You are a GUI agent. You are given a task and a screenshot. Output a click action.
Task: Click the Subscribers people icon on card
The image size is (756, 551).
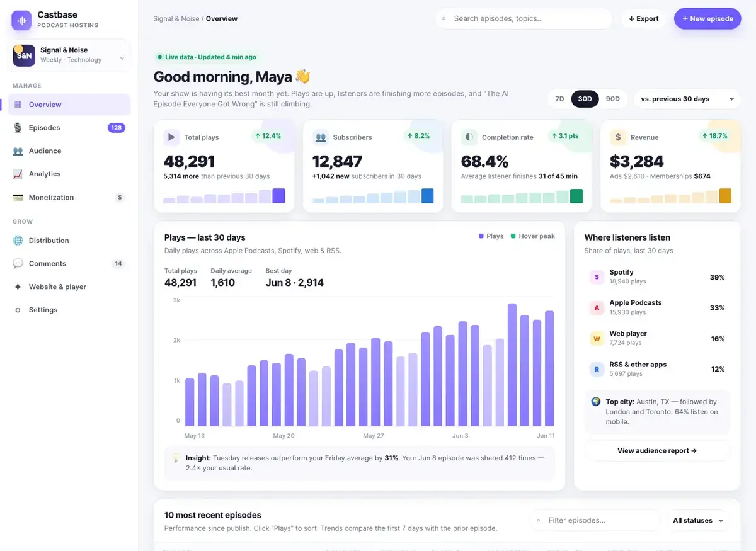click(320, 137)
